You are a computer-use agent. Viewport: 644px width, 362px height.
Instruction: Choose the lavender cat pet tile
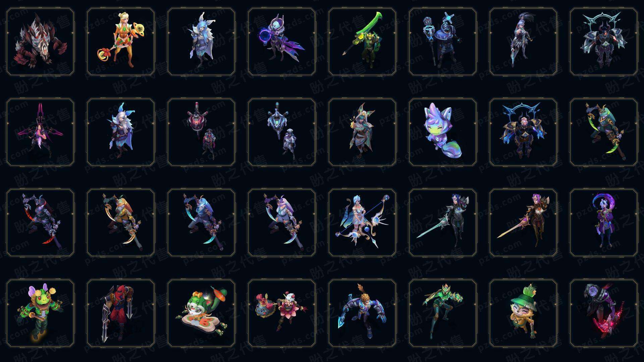[443, 132]
